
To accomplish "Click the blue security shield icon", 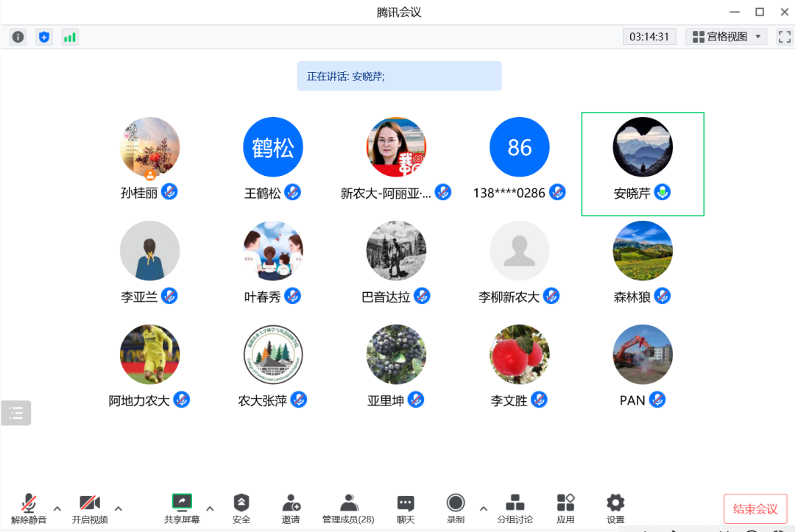I will [44, 37].
